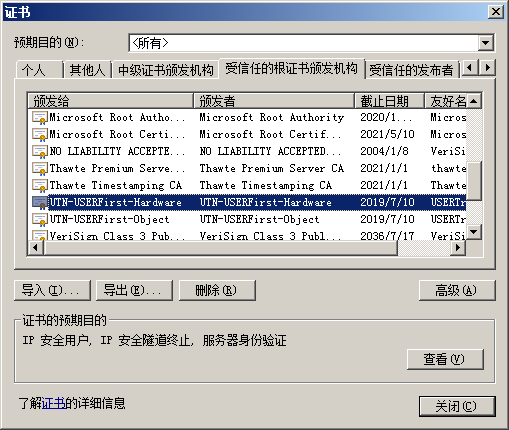Sort by the 颁发给 column header
Screen dimensions: 509x430
(110, 101)
